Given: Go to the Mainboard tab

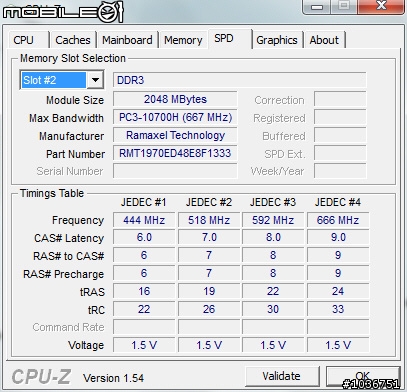Looking at the screenshot, I should click(127, 40).
